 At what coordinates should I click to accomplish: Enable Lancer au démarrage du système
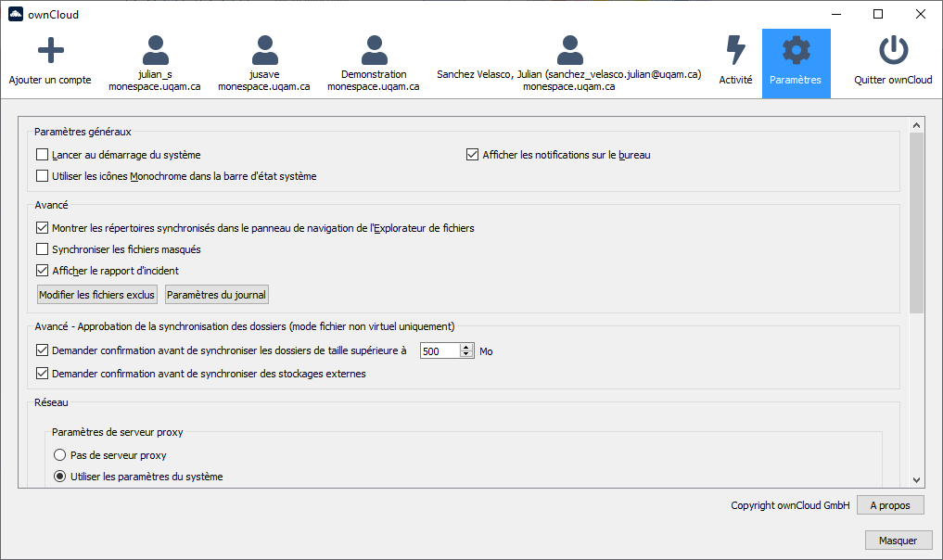tap(42, 155)
